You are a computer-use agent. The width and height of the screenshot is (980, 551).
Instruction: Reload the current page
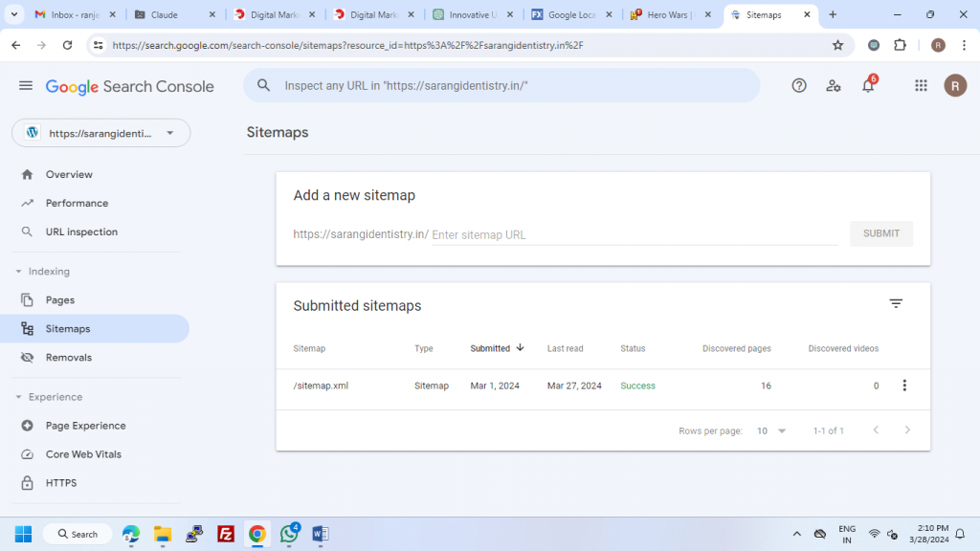point(68,45)
